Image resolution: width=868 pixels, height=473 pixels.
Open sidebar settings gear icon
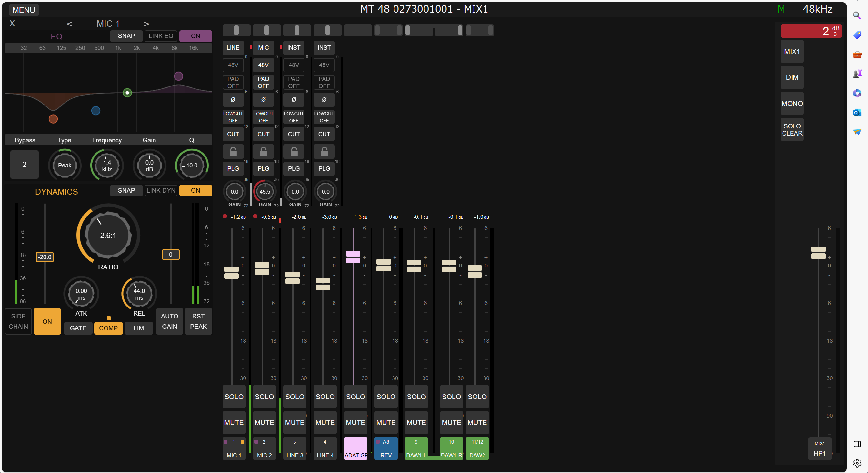pos(857,463)
